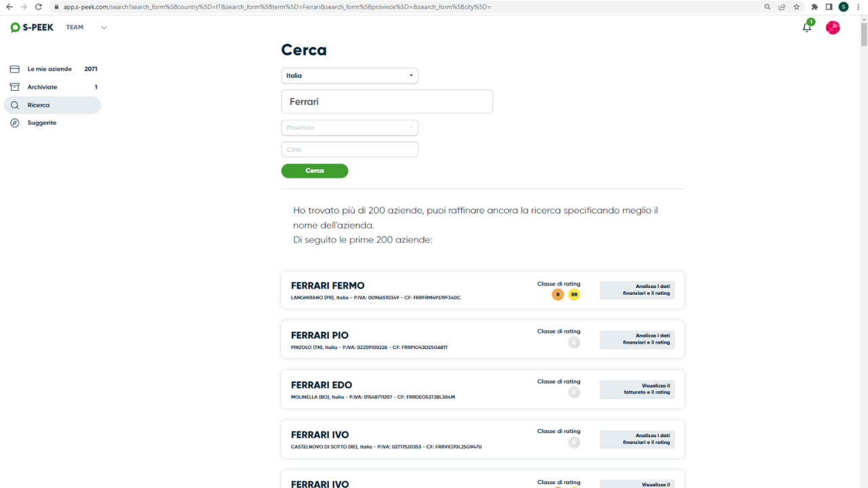The height and width of the screenshot is (488, 868).
Task: Click FERRARI PIO Pinzolo address line
Action: (370, 347)
